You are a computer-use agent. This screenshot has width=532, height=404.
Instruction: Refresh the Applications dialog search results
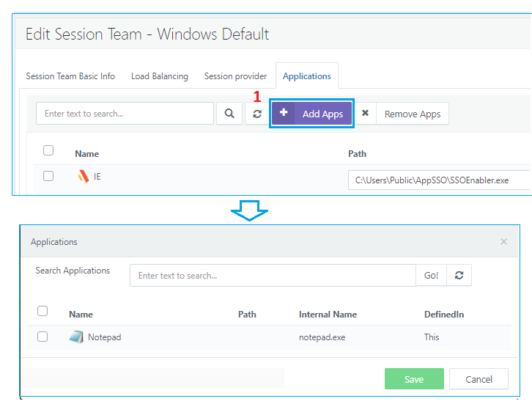pos(459,276)
